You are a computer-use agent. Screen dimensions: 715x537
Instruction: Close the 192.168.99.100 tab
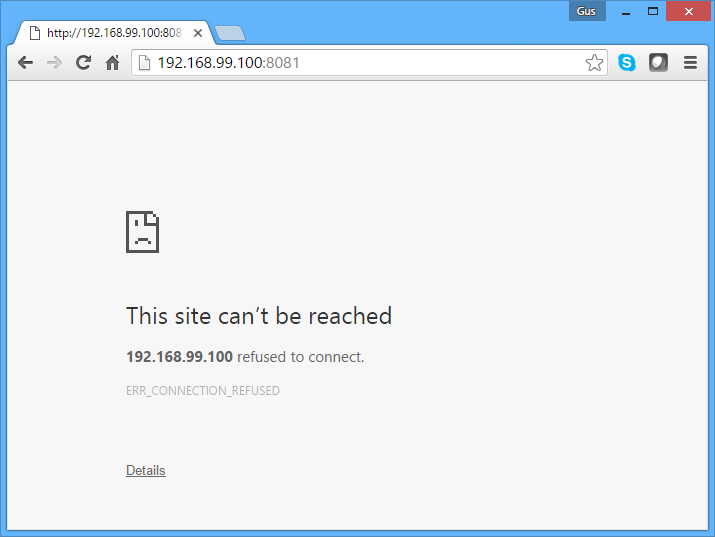point(198,33)
